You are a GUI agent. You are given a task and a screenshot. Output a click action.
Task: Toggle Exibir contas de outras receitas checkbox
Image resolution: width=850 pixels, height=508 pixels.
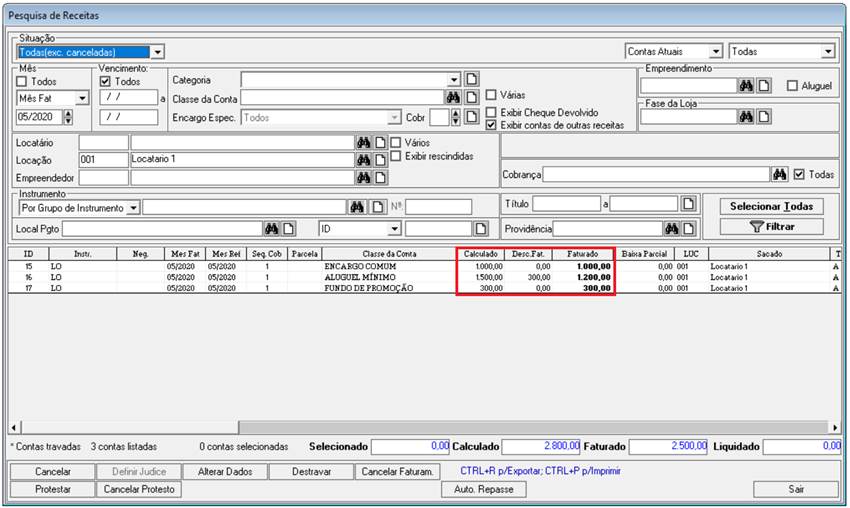pos(491,125)
